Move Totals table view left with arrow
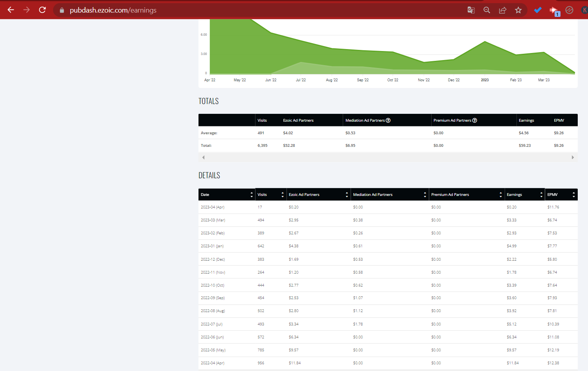588x371 pixels. click(203, 157)
